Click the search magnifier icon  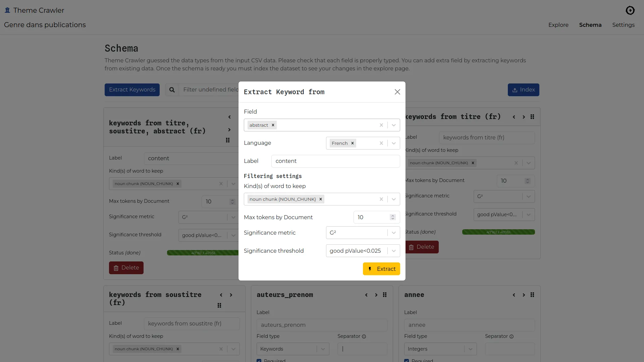[x=172, y=90]
